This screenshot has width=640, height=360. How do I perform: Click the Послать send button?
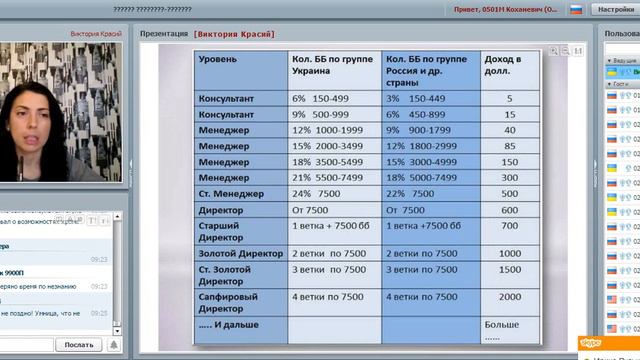pos(79,345)
